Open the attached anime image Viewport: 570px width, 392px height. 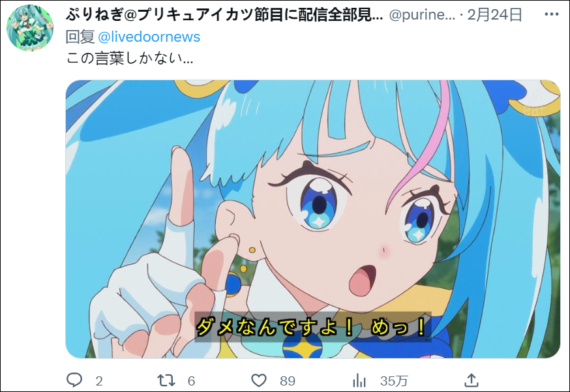click(313, 219)
